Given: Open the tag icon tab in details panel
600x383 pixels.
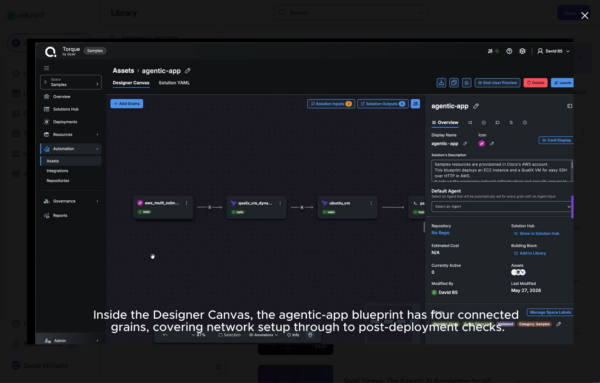Looking at the screenshot, I should 497,123.
